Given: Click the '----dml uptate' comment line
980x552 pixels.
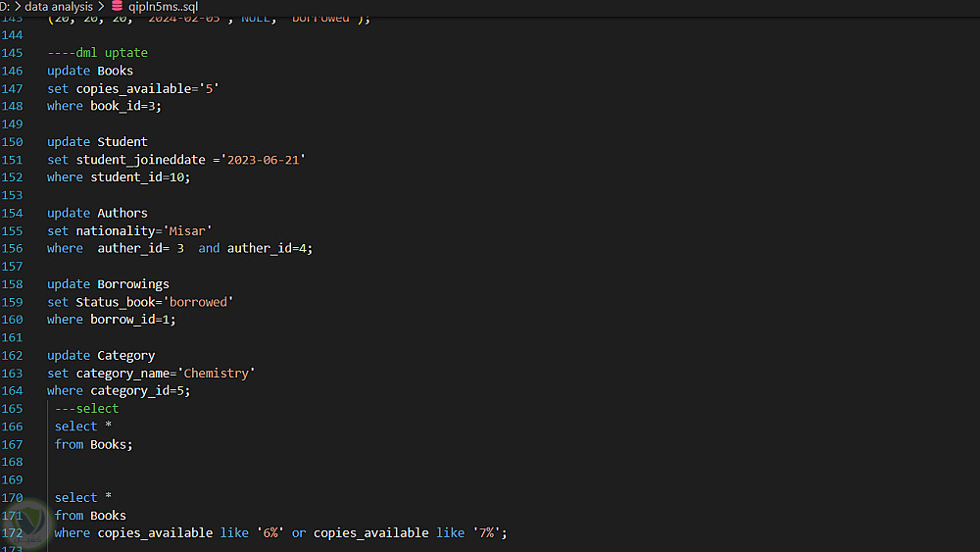Looking at the screenshot, I should pyautogui.click(x=97, y=53).
